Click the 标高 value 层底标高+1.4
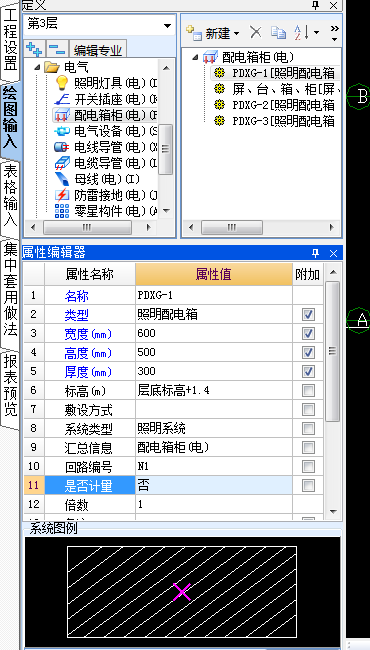 click(x=214, y=390)
